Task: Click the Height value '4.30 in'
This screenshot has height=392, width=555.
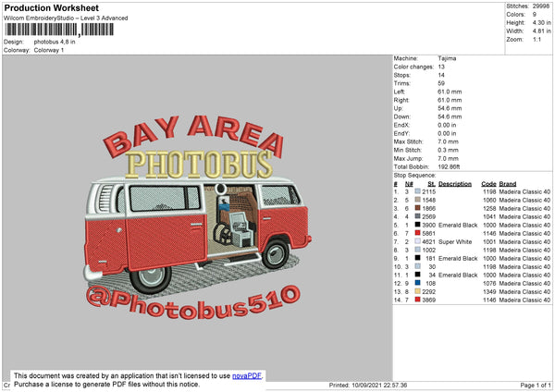Action: click(x=541, y=22)
